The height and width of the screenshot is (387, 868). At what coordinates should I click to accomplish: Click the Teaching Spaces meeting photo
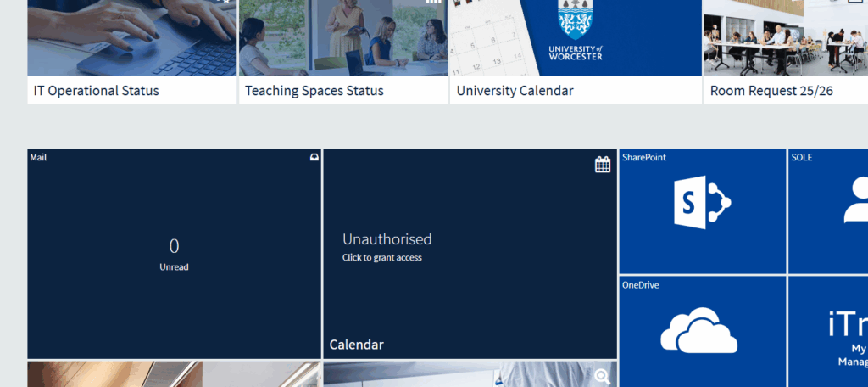(342, 38)
